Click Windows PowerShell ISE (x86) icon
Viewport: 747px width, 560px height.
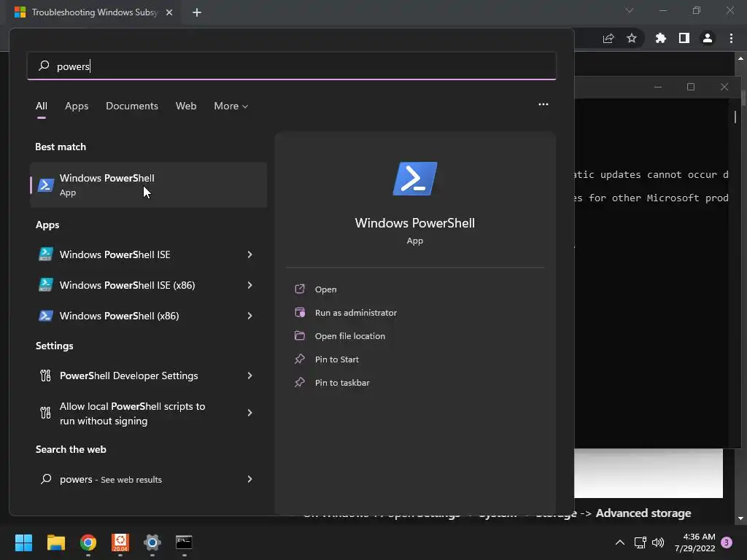click(x=46, y=285)
